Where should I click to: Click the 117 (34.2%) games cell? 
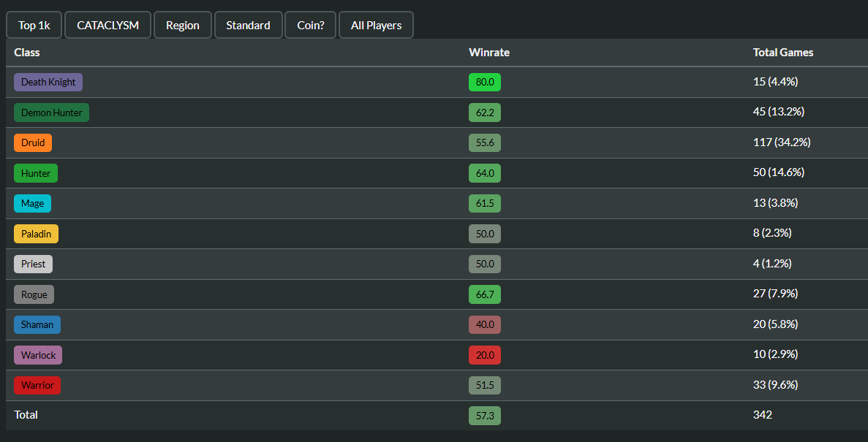(782, 142)
